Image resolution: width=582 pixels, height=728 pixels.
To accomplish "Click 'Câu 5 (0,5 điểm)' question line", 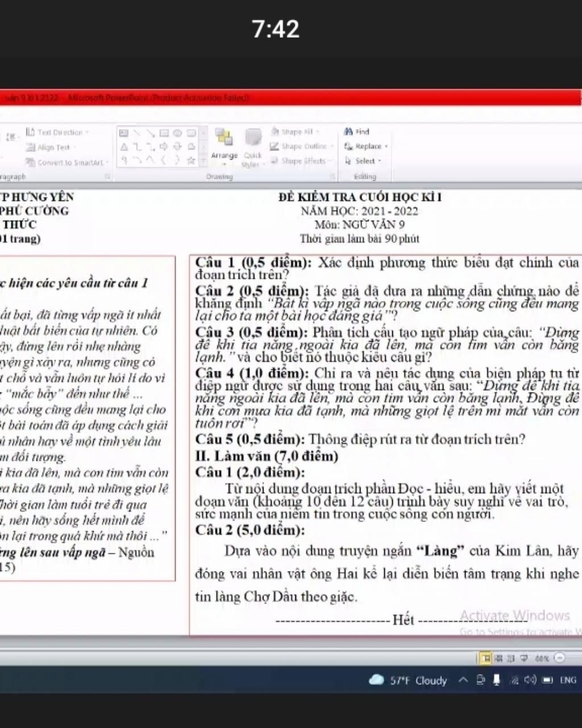I will click(x=360, y=439).
